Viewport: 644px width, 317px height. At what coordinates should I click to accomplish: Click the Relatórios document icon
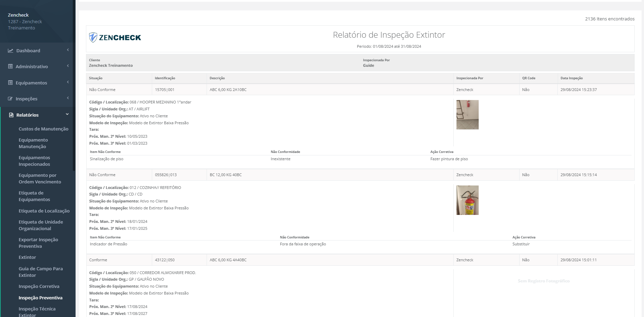11,115
